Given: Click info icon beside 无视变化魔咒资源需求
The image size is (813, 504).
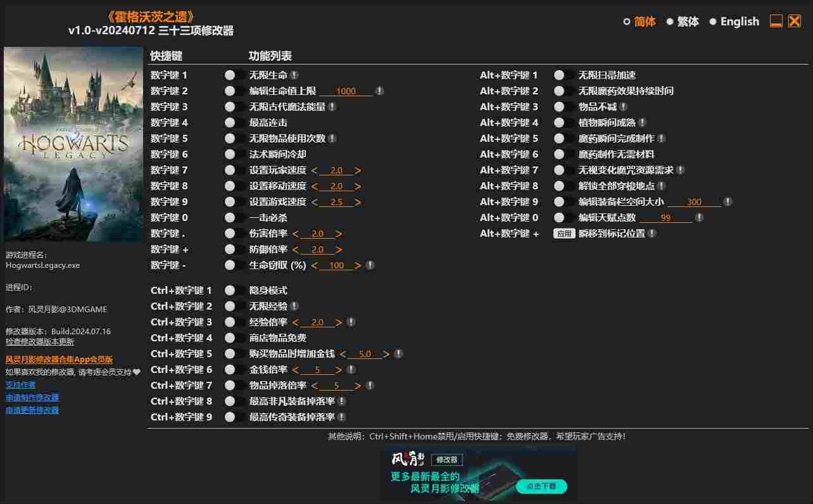Looking at the screenshot, I should pyautogui.click(x=680, y=170).
